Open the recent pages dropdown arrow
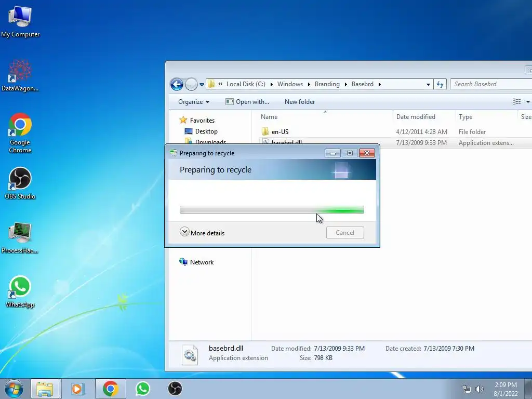 (202, 85)
